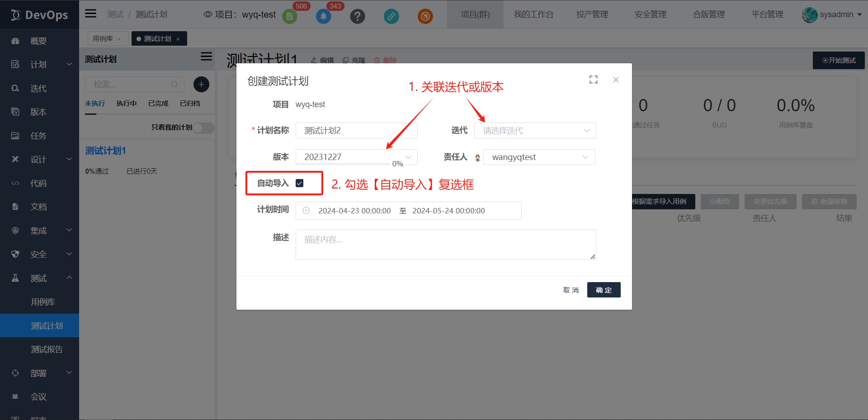Viewport: 868px width, 420px height.
Task: Open the 迭代 section in sidebar
Action: (38, 88)
